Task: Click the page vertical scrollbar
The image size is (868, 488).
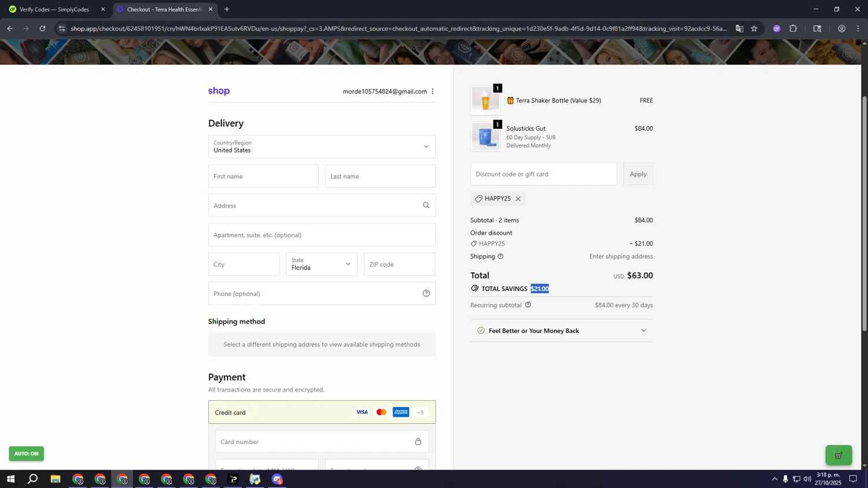Action: pyautogui.click(x=865, y=214)
